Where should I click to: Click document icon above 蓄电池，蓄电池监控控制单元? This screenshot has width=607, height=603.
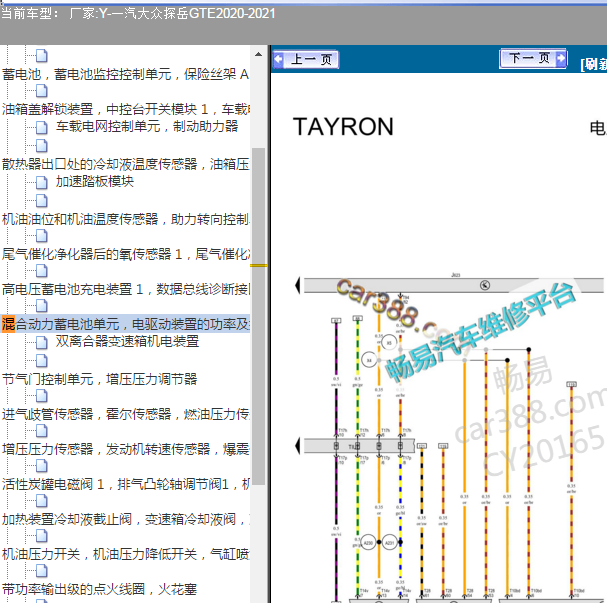(x=42, y=56)
